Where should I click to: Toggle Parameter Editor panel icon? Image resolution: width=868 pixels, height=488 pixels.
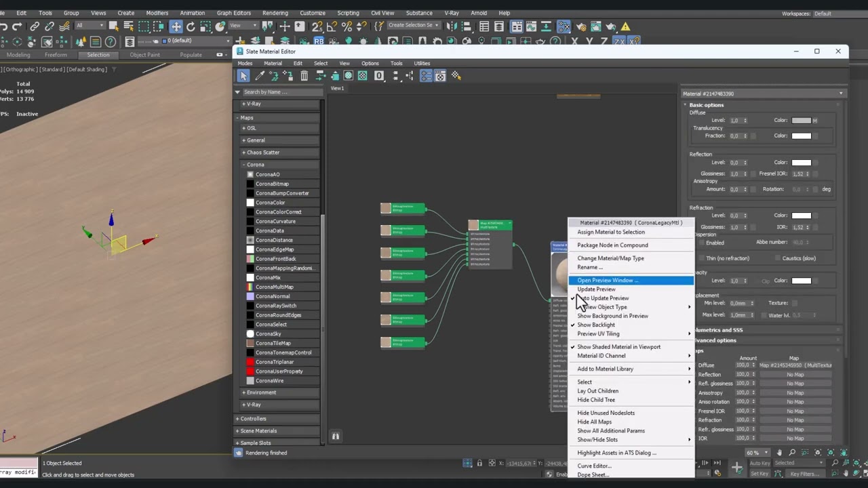coord(440,76)
